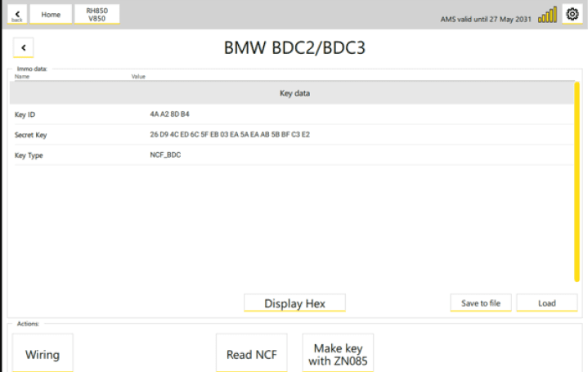Viewport: 588px width, 372px height.
Task: Go back using the chevron beside the title
Action: click(23, 47)
